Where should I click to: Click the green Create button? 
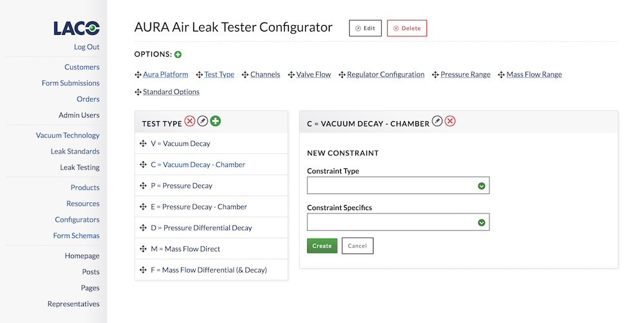(322, 246)
